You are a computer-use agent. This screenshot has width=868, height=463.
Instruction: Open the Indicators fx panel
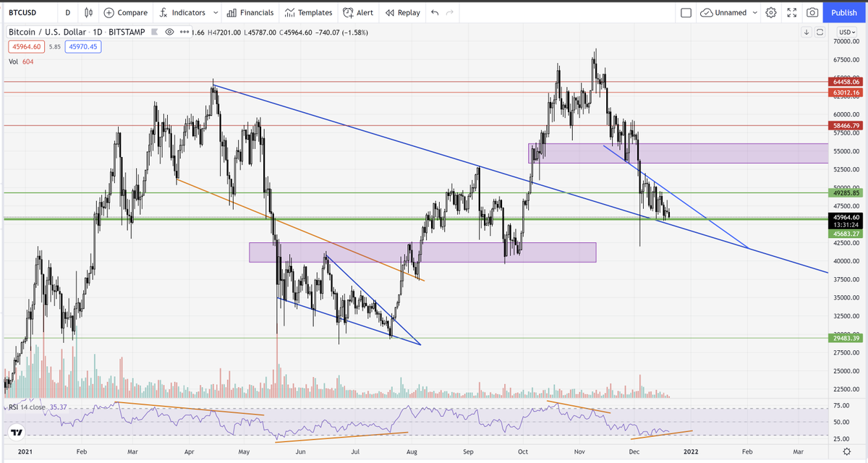[x=182, y=12]
